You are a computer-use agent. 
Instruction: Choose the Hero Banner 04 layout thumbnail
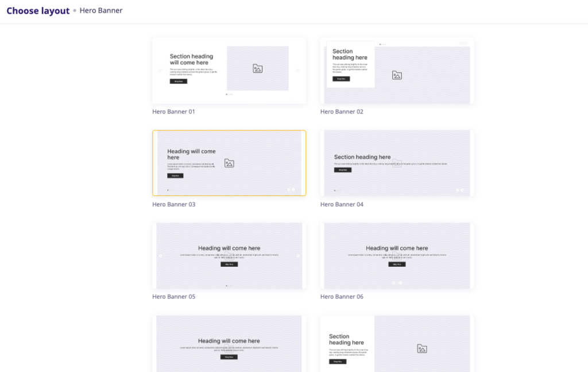397,163
